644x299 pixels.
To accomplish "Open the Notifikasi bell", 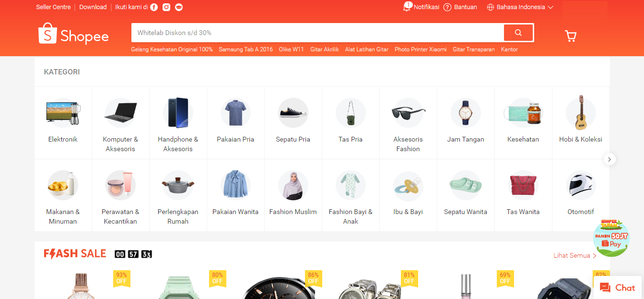I will [x=421, y=7].
